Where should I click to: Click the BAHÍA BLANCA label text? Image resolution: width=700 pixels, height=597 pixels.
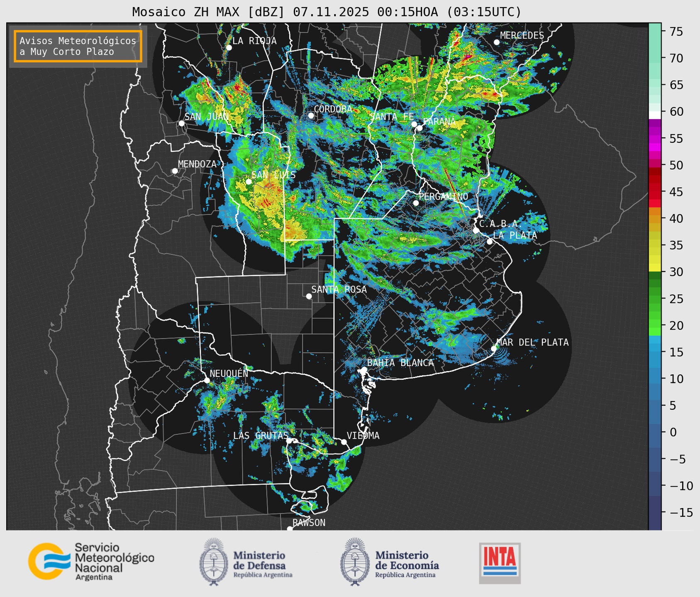tap(400, 363)
